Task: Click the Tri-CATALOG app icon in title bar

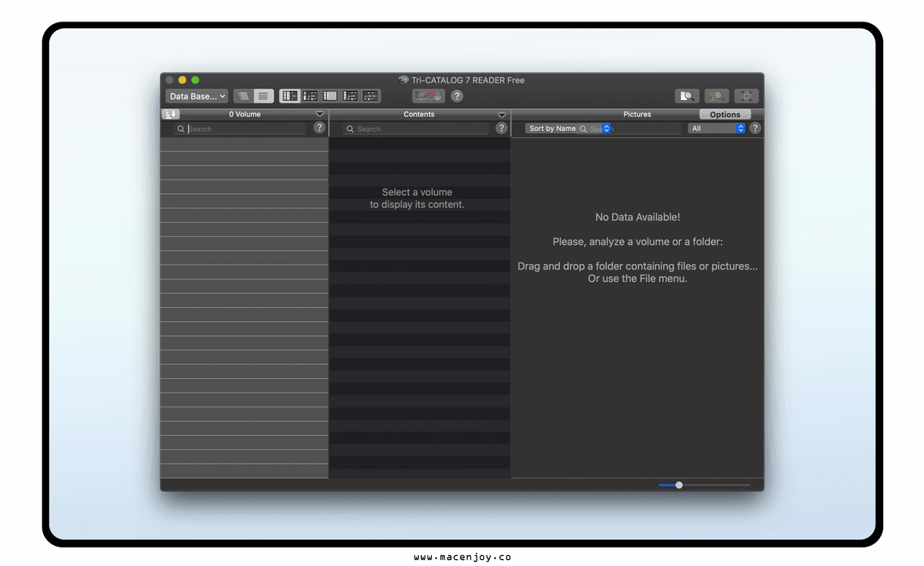Action: [403, 80]
